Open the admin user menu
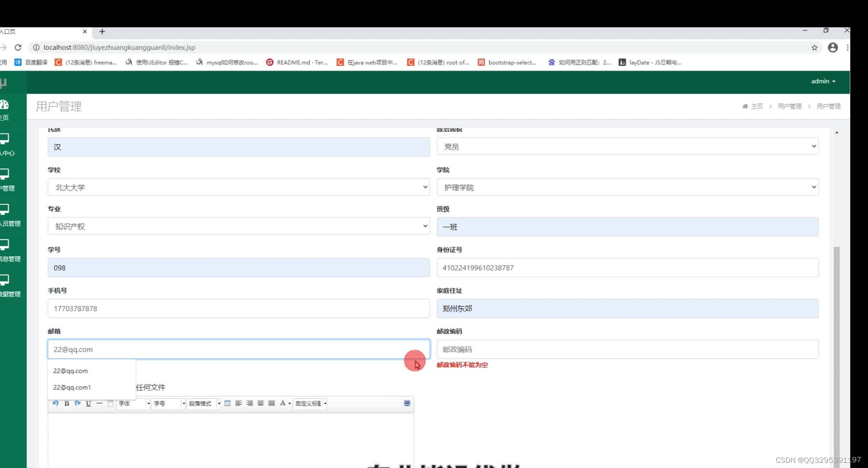The width and height of the screenshot is (868, 468). click(823, 81)
